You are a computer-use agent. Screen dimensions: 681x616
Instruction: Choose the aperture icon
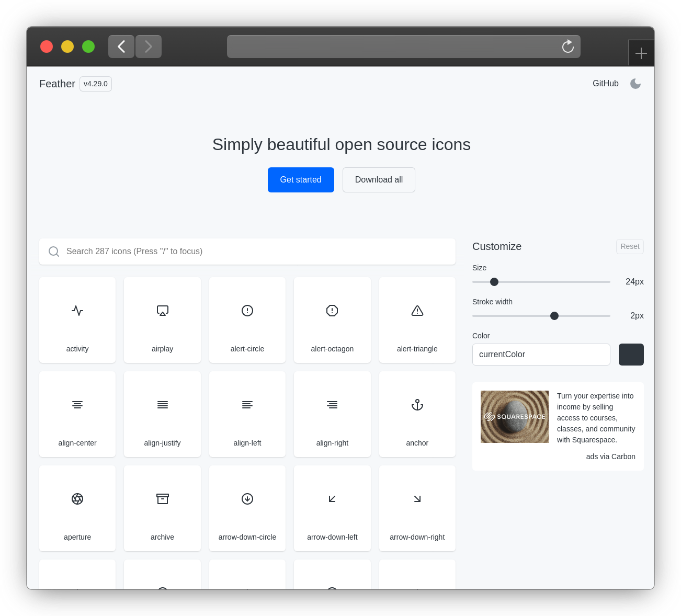(77, 499)
